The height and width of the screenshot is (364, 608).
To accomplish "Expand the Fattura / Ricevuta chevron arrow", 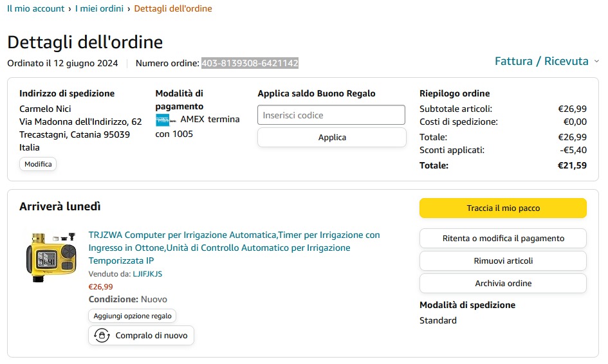I will click(596, 62).
